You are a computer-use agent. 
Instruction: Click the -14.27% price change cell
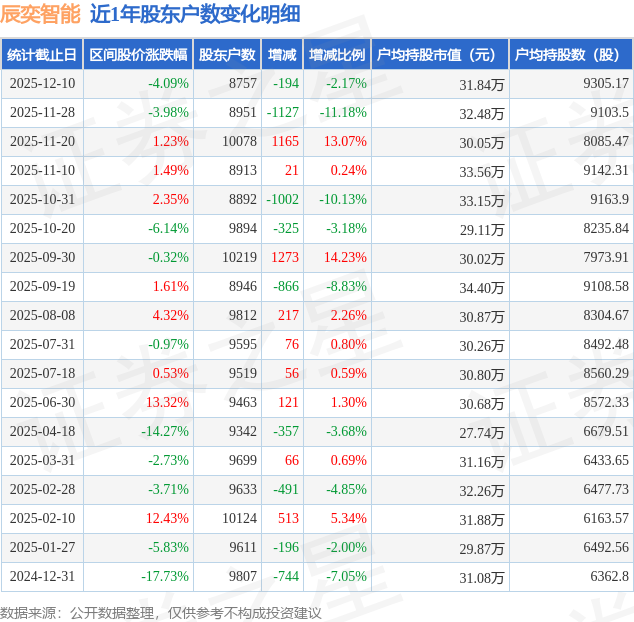[x=165, y=431]
